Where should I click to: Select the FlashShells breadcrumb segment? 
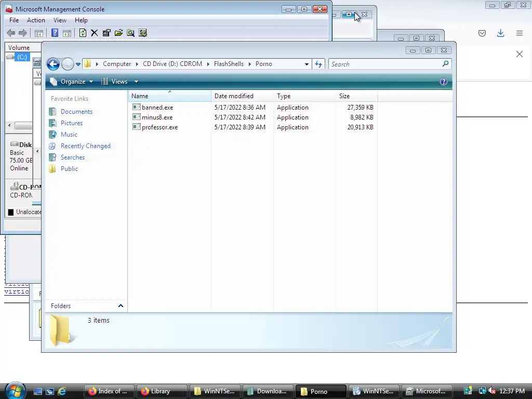tap(229, 64)
